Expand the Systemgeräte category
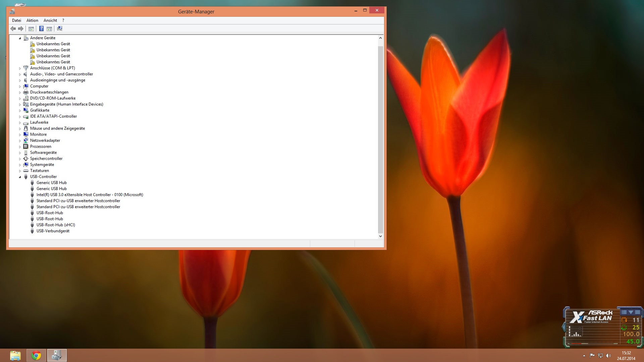The image size is (644, 362). coord(20,165)
